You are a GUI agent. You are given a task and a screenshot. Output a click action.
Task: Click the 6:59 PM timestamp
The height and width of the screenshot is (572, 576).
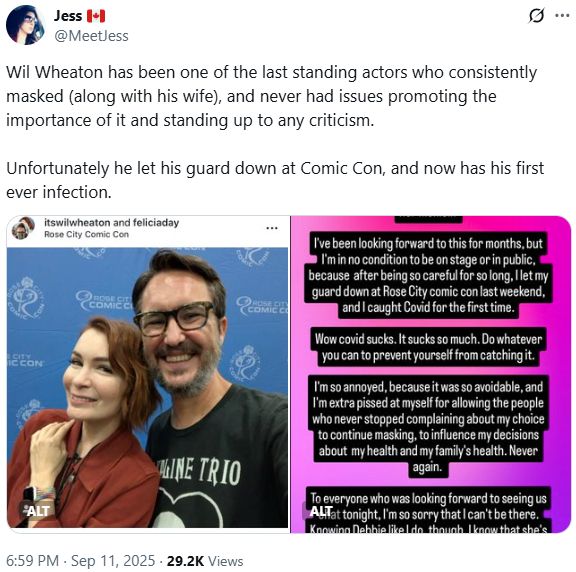coord(32,561)
